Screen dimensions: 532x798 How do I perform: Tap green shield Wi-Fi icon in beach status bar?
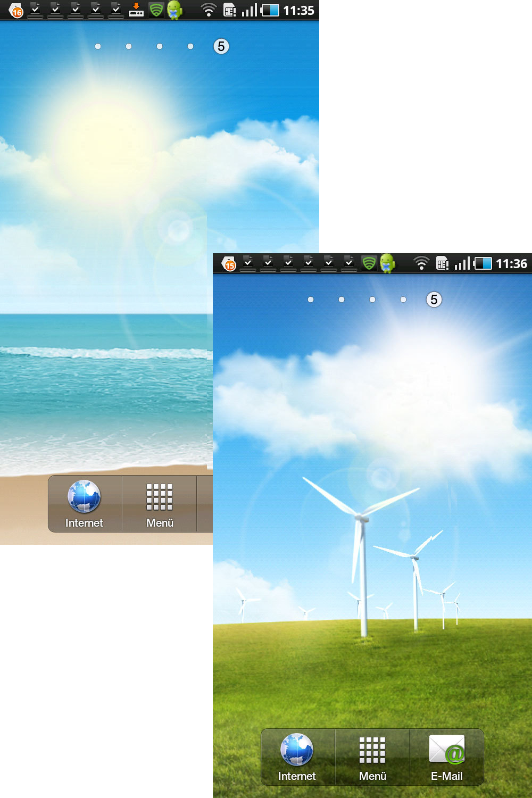pyautogui.click(x=156, y=10)
